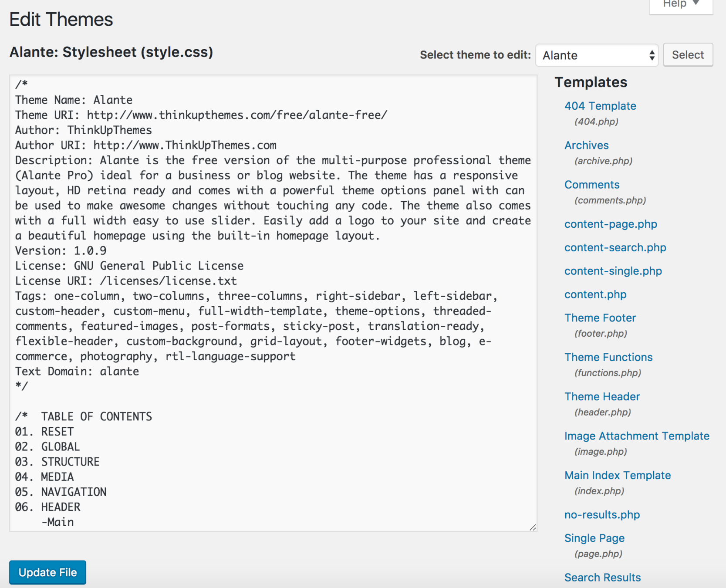
Task: Click the '06. HEADER' line in editor
Action: [x=47, y=507]
